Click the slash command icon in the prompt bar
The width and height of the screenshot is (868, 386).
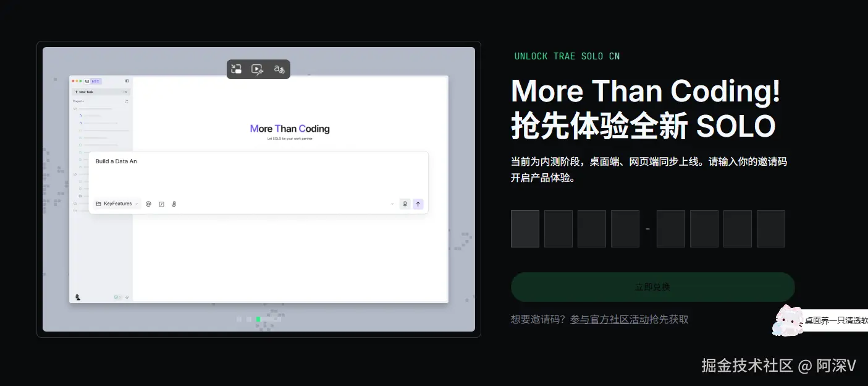point(161,204)
